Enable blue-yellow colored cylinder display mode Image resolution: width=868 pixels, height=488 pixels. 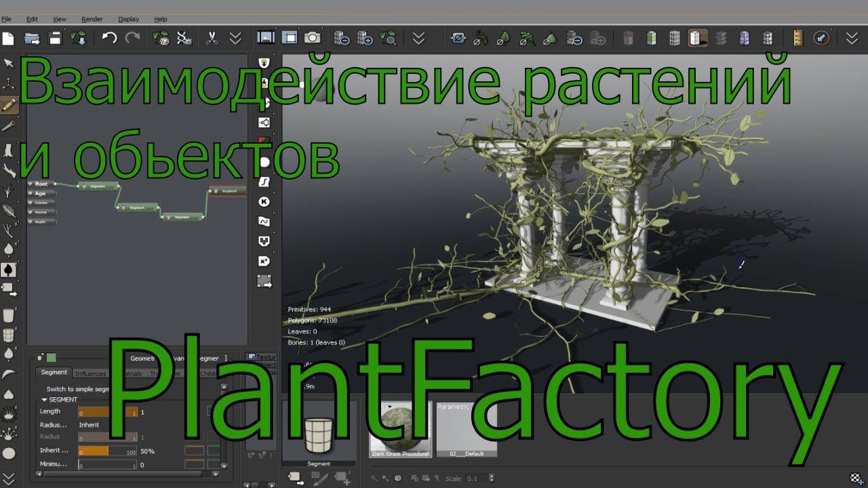pos(651,38)
